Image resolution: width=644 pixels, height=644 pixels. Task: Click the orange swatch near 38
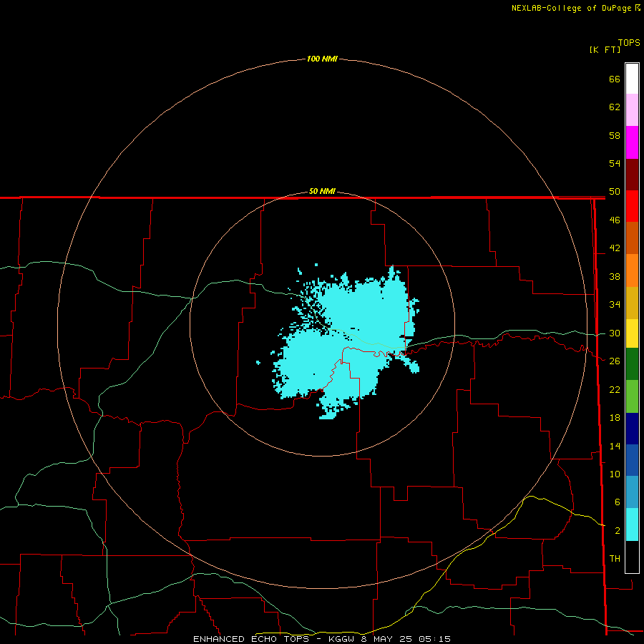click(x=632, y=270)
